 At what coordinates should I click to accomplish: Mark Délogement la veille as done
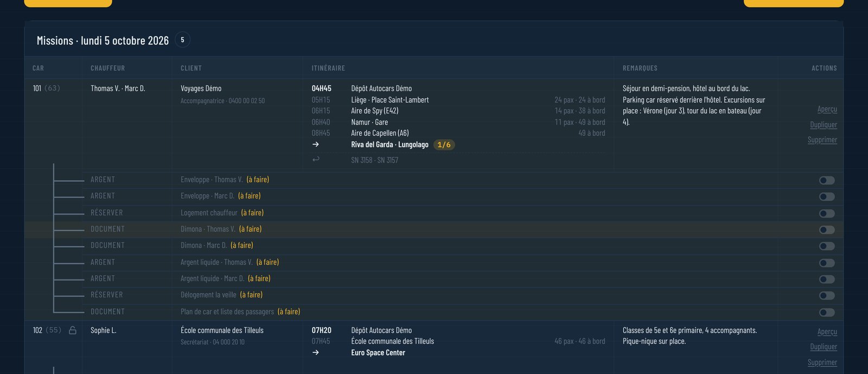[827, 296]
